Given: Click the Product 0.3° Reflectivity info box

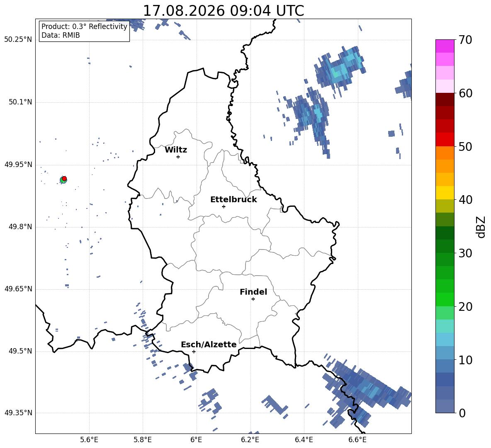Looking at the screenshot, I should point(84,31).
